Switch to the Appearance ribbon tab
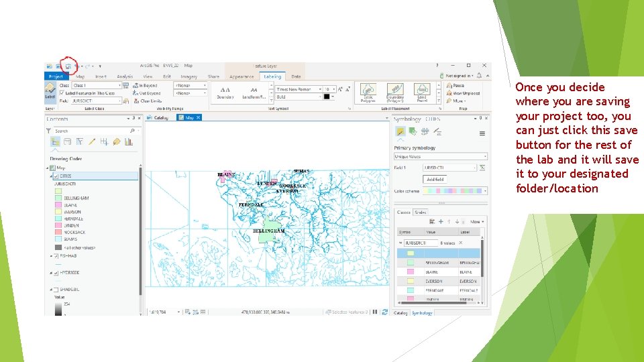The image size is (644, 362). pyautogui.click(x=241, y=76)
